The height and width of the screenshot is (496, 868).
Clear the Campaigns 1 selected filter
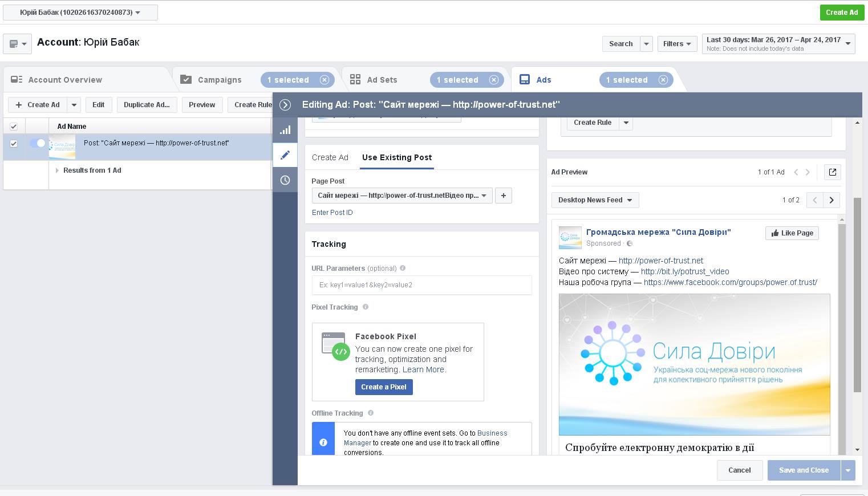(325, 80)
